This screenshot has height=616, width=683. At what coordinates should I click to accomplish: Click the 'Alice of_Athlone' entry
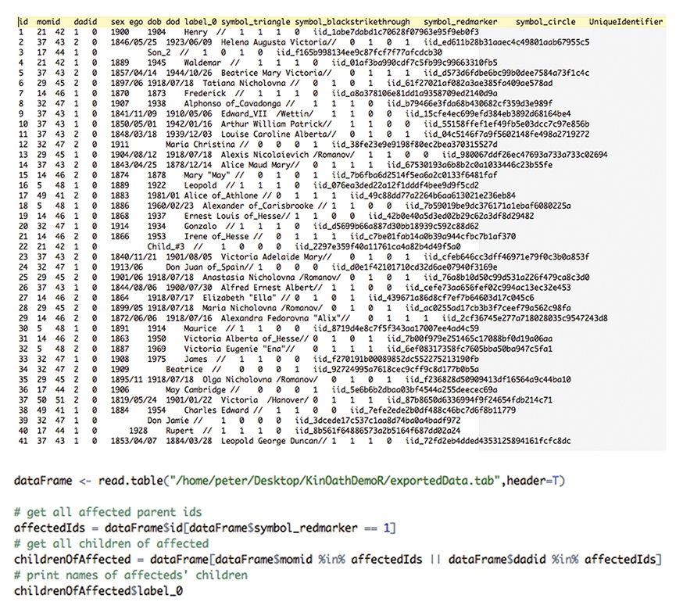pyautogui.click(x=220, y=195)
